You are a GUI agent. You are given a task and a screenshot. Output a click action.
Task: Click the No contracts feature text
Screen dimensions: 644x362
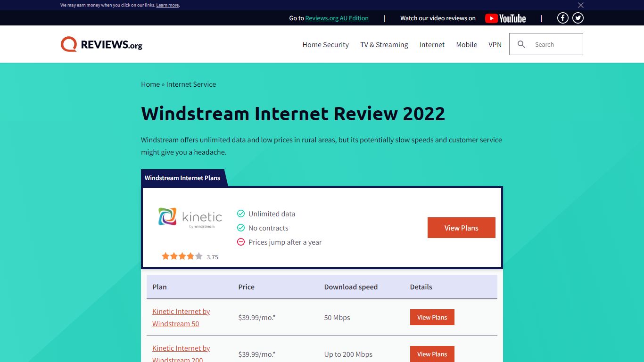click(x=268, y=228)
